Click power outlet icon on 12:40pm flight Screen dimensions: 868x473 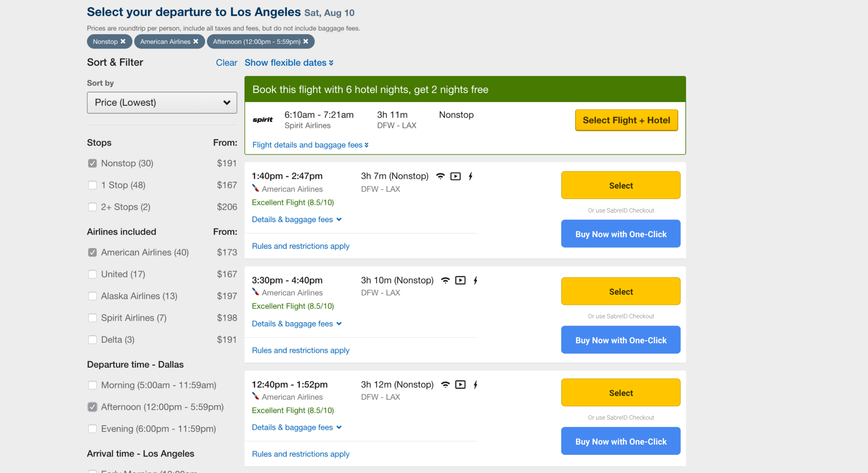475,384
